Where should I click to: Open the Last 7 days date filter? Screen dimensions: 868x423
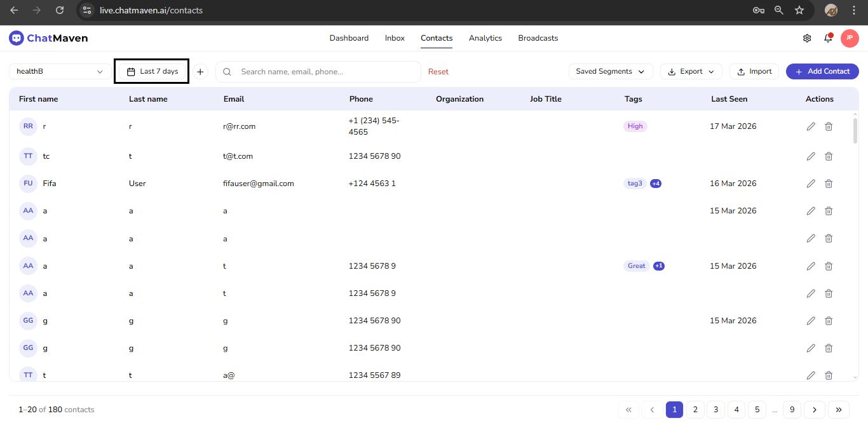click(x=153, y=72)
